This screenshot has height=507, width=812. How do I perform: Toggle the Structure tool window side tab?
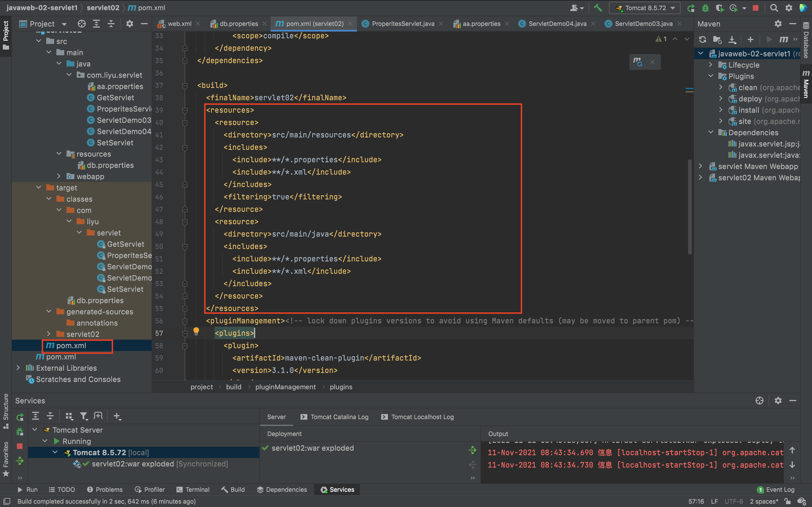[6, 411]
